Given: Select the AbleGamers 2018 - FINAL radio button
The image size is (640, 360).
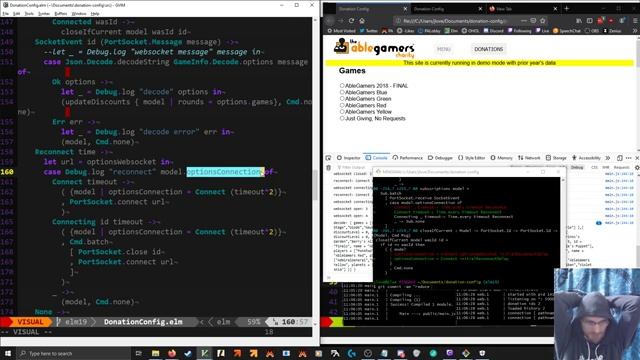Looking at the screenshot, I should [342, 86].
